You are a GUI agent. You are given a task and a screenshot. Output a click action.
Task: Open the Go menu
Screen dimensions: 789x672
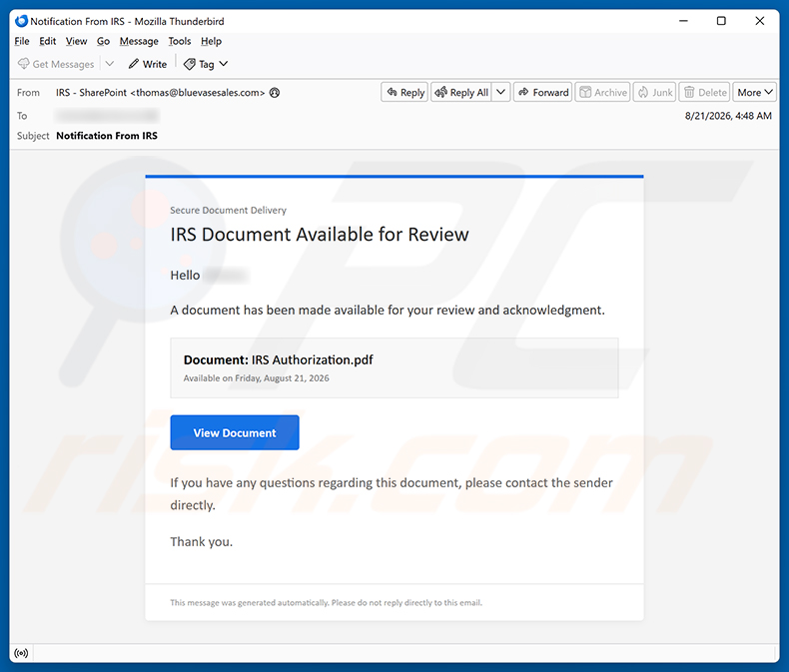[x=103, y=41]
